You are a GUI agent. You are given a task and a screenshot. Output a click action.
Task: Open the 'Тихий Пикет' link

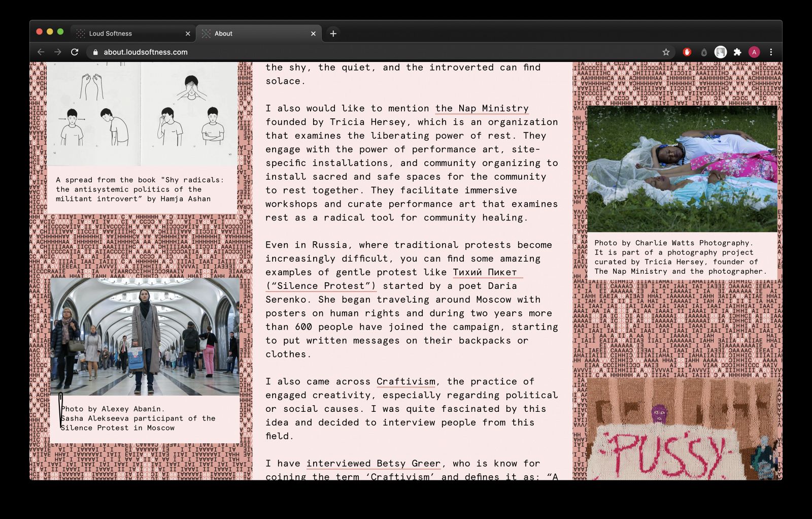click(x=488, y=272)
